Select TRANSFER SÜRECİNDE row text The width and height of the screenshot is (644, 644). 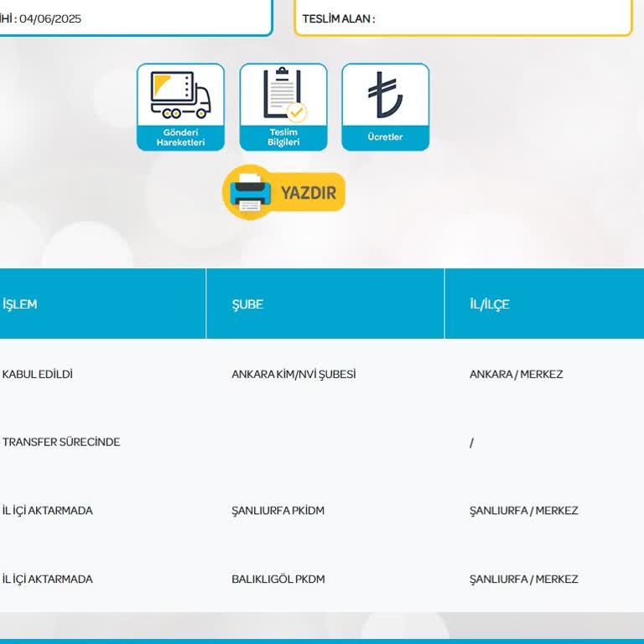pos(61,442)
